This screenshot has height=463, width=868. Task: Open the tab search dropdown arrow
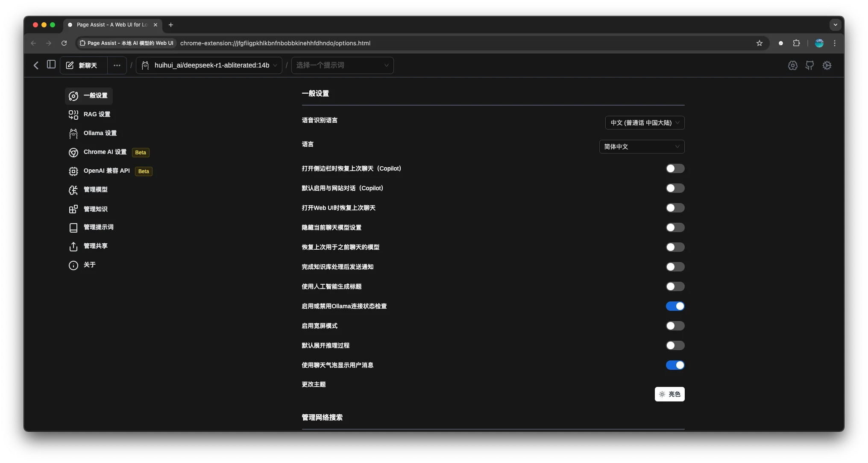click(x=835, y=25)
